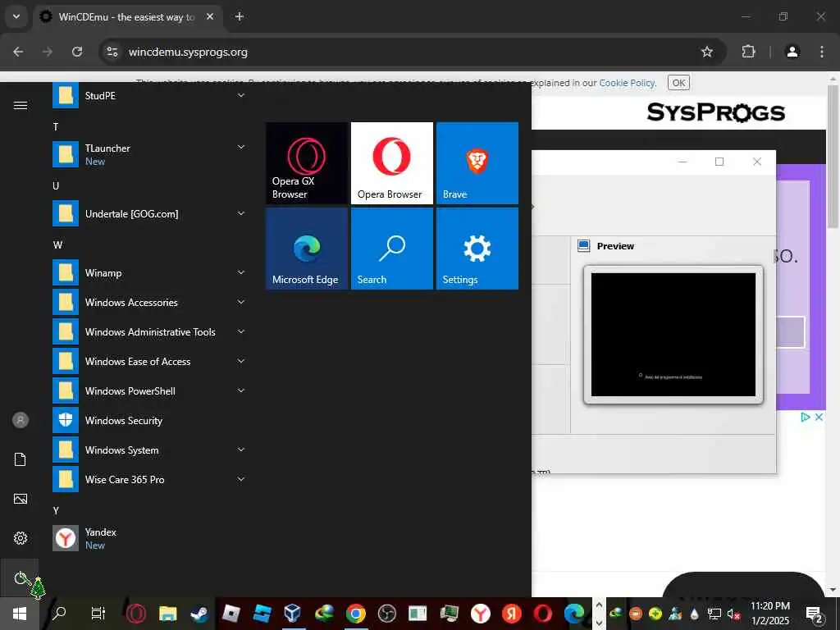
Task: Open Microsoft Edge on the taskbar
Action: tap(573, 613)
